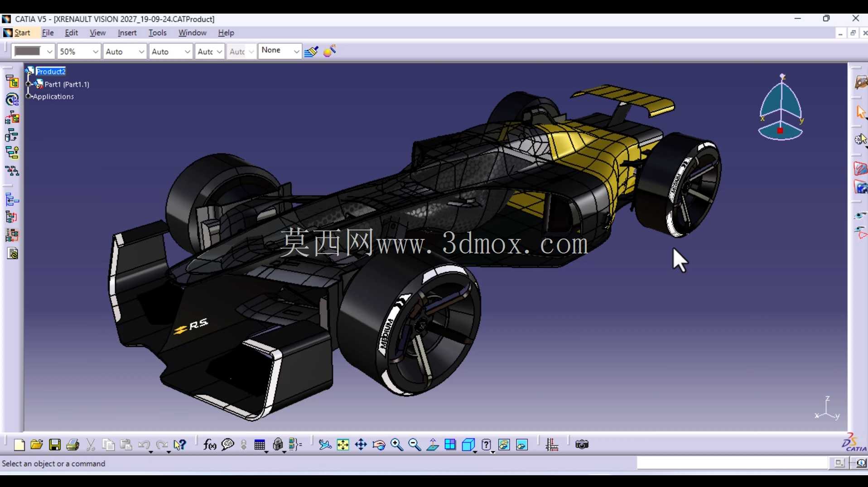Click the Quick Print icon
The height and width of the screenshot is (487, 868).
[72, 445]
